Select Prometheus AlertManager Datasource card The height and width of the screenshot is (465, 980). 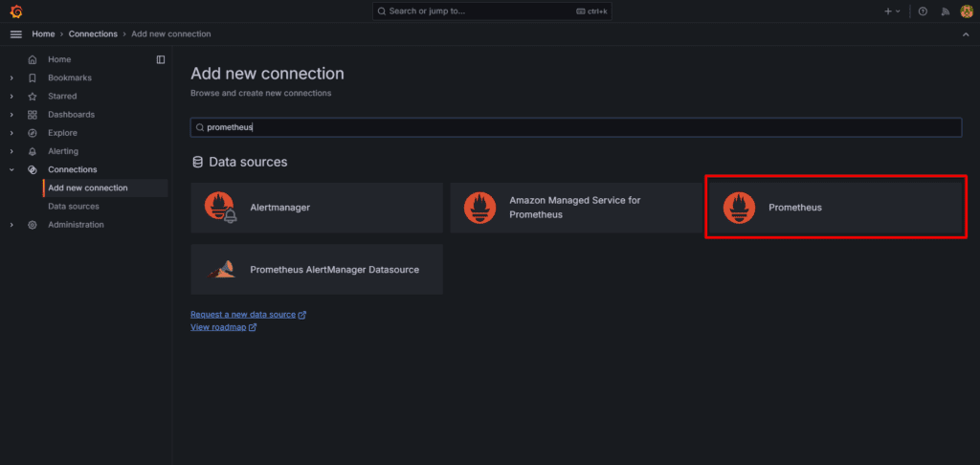point(317,270)
